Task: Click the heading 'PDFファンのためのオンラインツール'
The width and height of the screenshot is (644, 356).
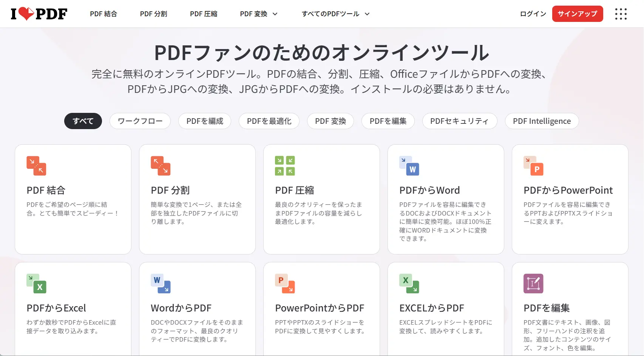Action: point(322,52)
